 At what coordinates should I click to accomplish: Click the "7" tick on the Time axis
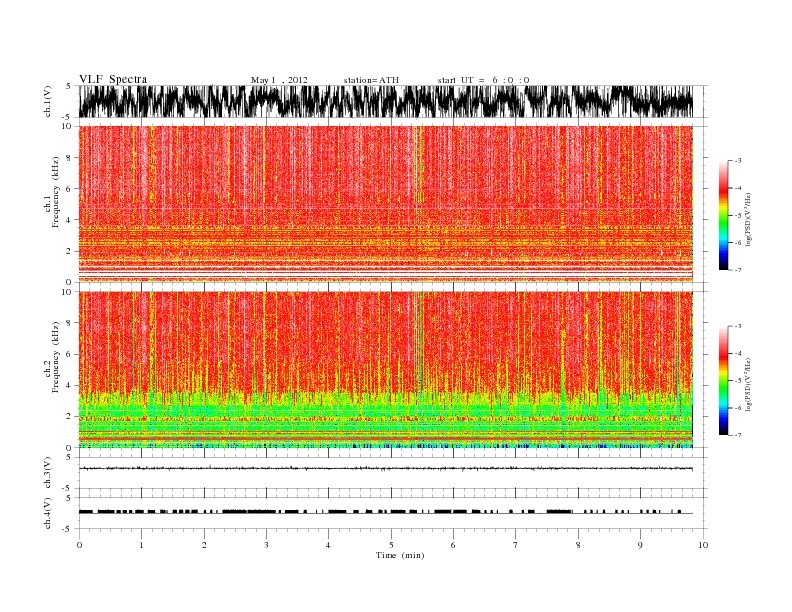coord(516,545)
